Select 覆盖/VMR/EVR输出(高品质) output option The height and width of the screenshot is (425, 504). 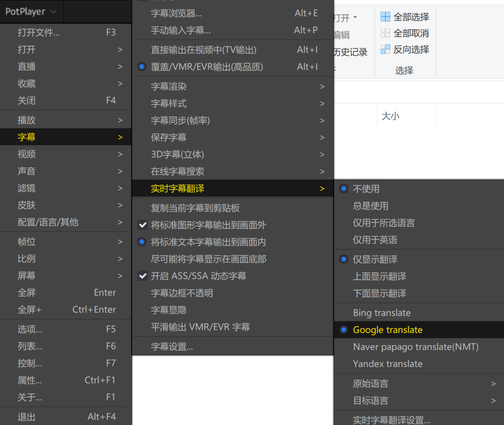tap(207, 67)
